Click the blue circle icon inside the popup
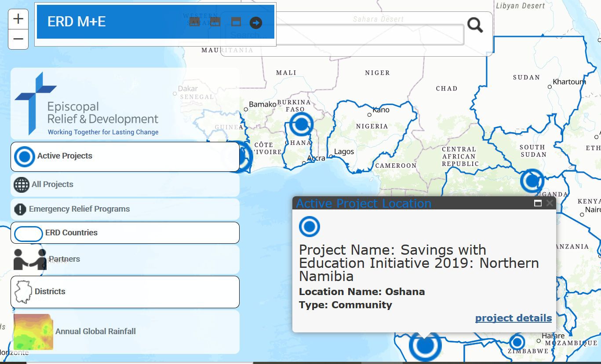Screen dimensions: 601x364 310,227
